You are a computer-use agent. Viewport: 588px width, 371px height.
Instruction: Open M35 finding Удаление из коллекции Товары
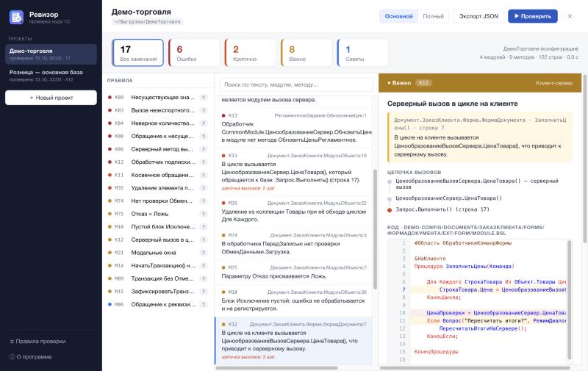pyautogui.click(x=293, y=211)
